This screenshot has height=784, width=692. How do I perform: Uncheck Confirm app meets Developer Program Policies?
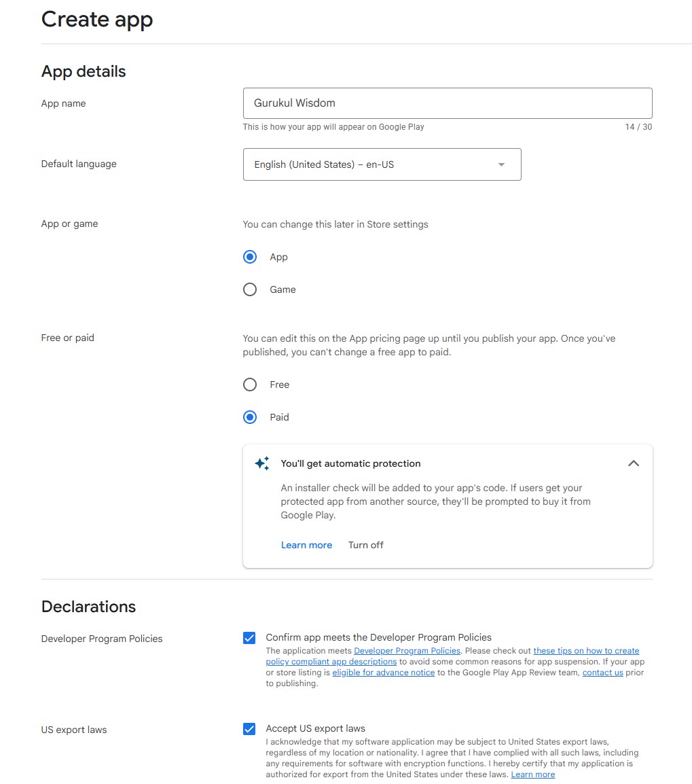249,638
